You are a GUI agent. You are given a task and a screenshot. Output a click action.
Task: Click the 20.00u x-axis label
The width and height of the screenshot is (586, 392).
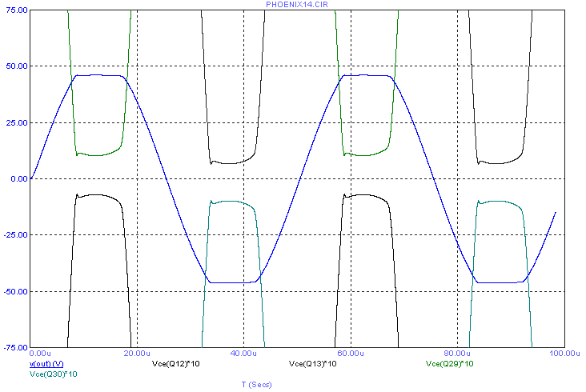pyautogui.click(x=137, y=354)
